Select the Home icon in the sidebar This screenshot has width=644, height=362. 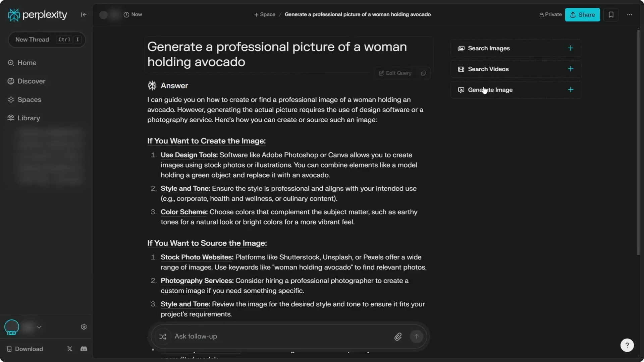[x=11, y=63]
